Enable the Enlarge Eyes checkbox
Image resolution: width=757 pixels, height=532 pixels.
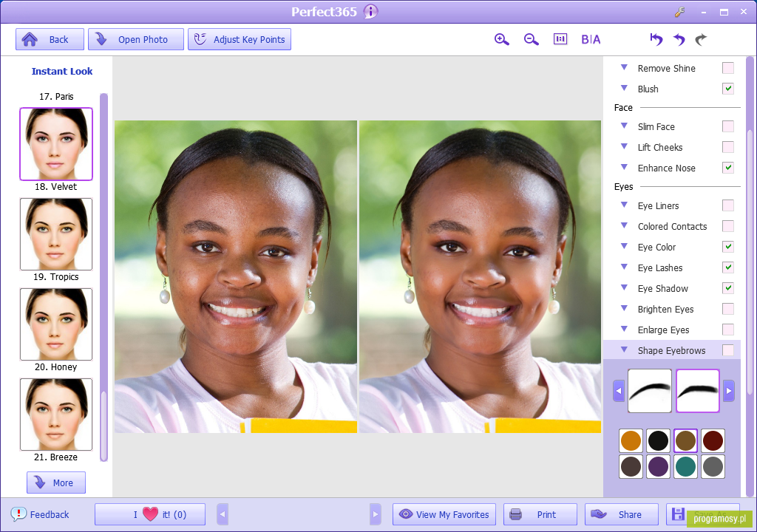pyautogui.click(x=728, y=330)
